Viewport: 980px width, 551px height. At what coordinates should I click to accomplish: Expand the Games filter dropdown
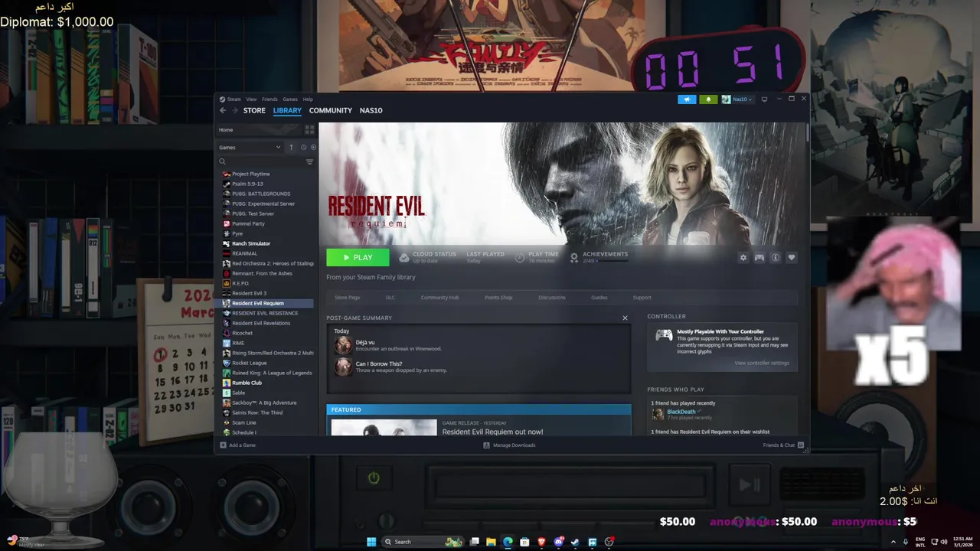(250, 147)
